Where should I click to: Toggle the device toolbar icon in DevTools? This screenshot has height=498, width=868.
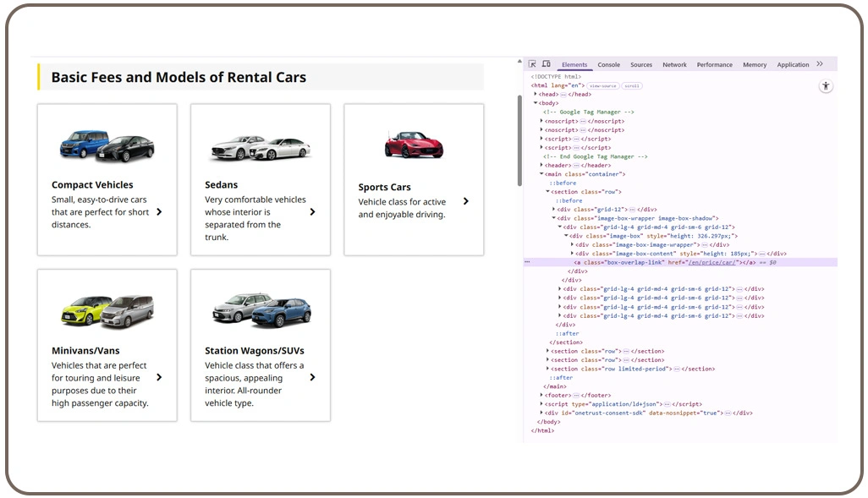pos(546,63)
